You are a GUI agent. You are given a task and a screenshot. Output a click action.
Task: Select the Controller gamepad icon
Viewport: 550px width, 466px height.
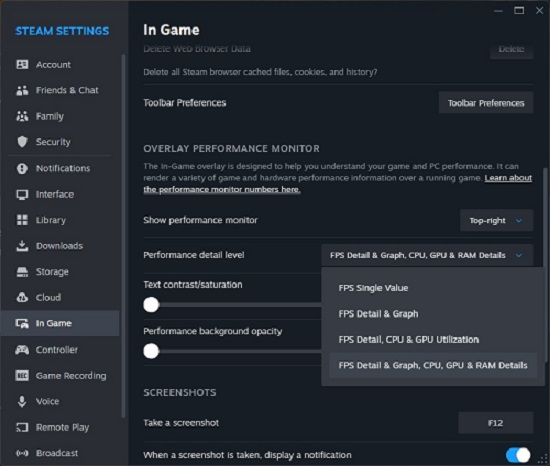[x=22, y=350]
